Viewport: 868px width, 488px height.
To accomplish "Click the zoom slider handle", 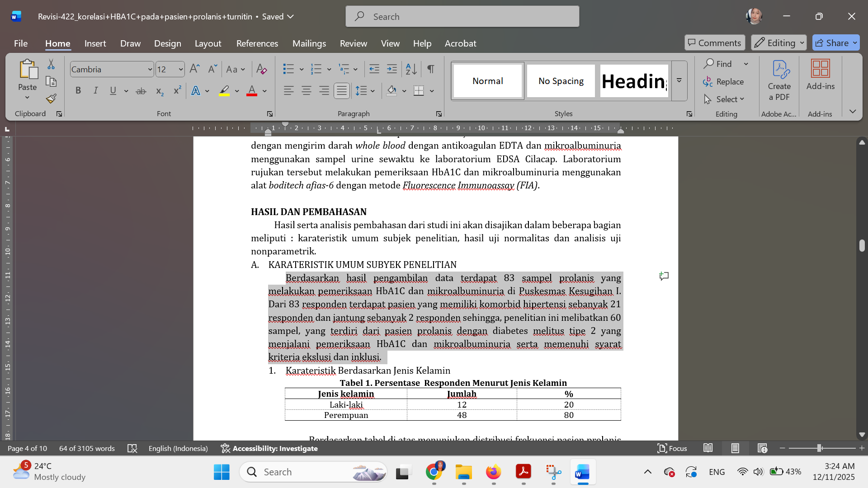I will pyautogui.click(x=819, y=448).
